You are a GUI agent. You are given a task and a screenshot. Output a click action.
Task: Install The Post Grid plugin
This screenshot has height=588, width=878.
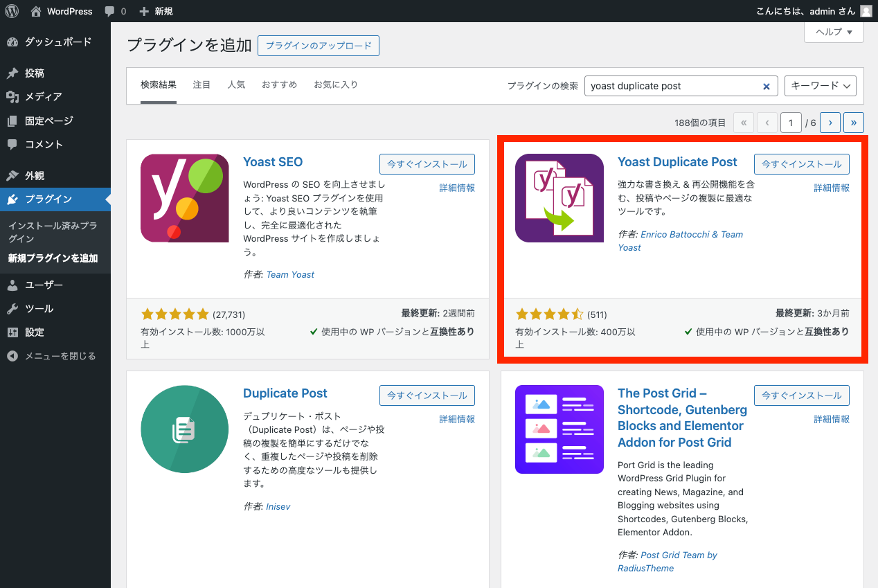click(x=802, y=395)
